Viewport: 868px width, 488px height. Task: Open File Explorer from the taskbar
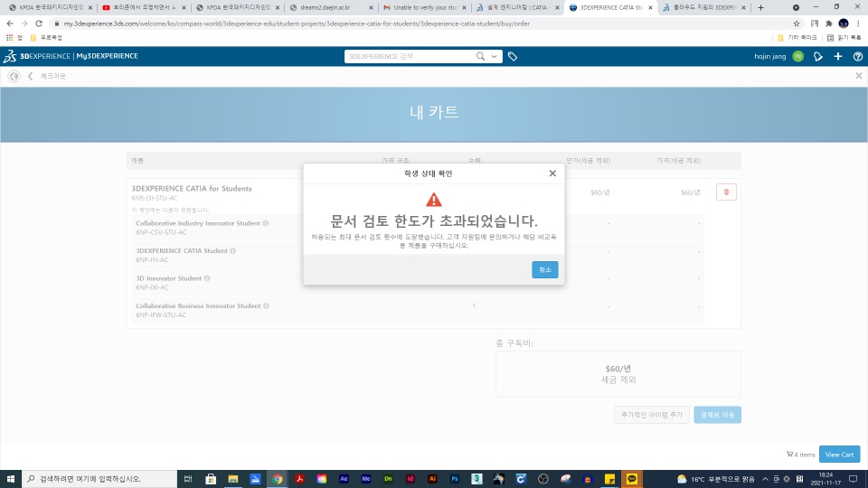[x=233, y=479]
